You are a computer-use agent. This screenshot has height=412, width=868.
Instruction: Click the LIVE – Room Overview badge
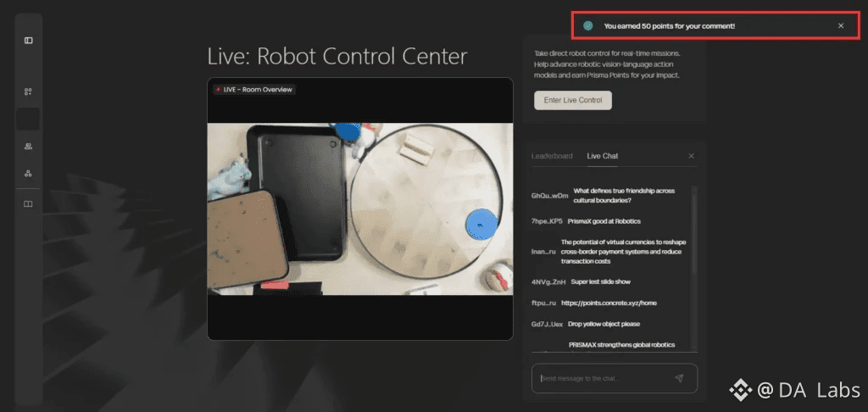(x=254, y=89)
